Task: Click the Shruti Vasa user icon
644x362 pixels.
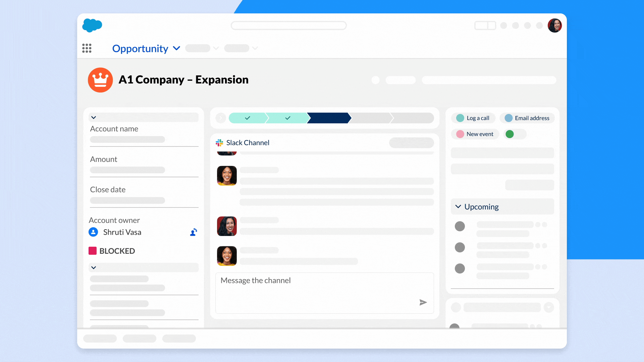Action: pyautogui.click(x=93, y=232)
